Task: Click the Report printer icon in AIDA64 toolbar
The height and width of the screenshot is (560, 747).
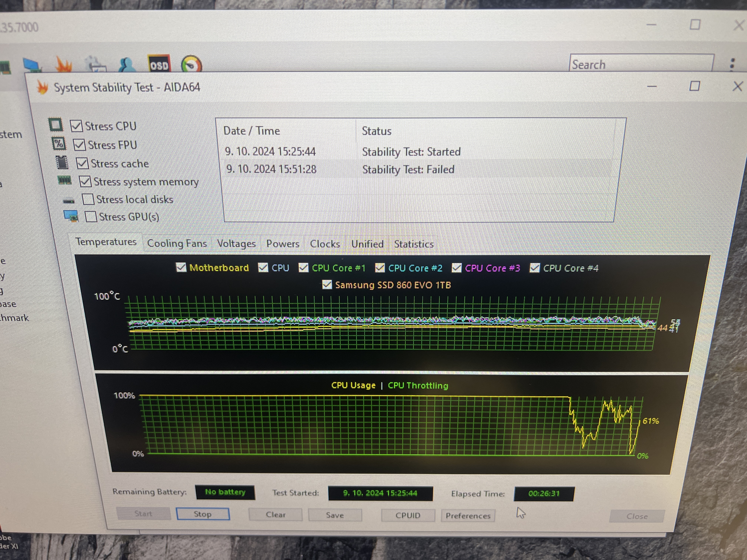Action: (x=96, y=64)
